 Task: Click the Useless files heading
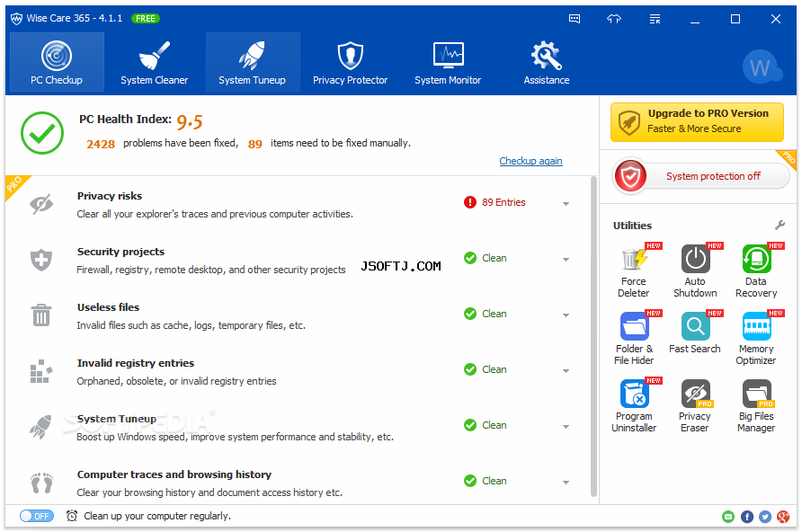(x=108, y=307)
